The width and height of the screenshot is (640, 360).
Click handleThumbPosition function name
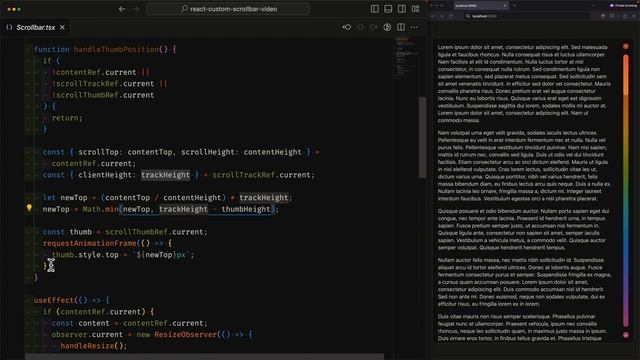(116, 49)
